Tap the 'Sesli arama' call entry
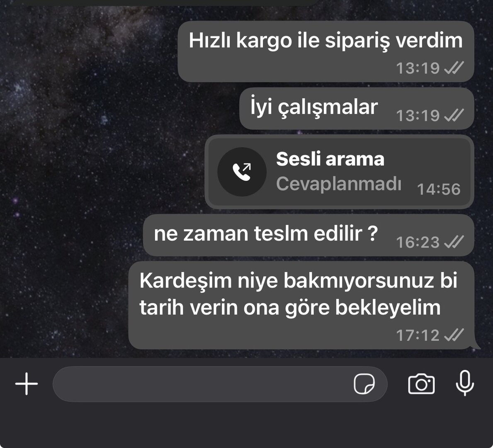This screenshot has height=448, width=493. pos(339,172)
